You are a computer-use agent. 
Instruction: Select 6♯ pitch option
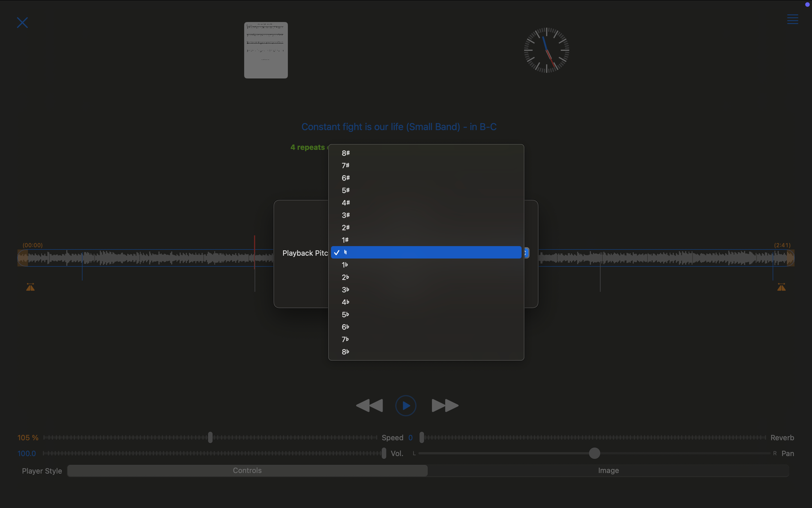point(426,178)
